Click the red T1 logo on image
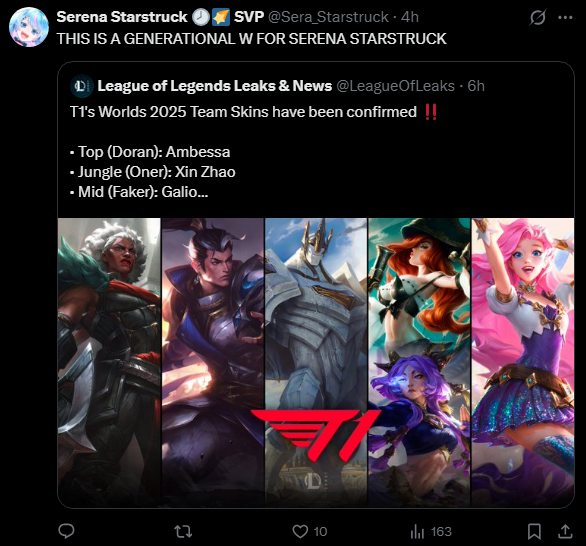The image size is (586, 546). [x=316, y=435]
